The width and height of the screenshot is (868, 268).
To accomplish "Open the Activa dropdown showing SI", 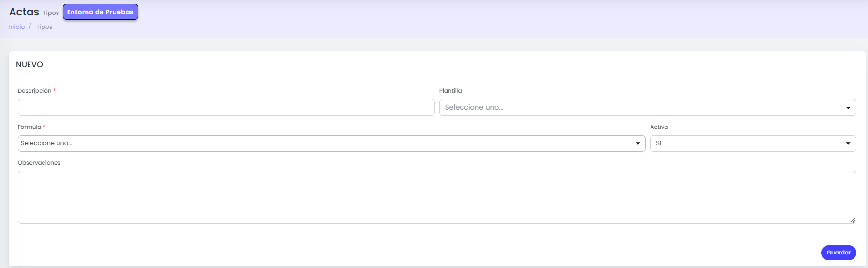I will [x=753, y=143].
